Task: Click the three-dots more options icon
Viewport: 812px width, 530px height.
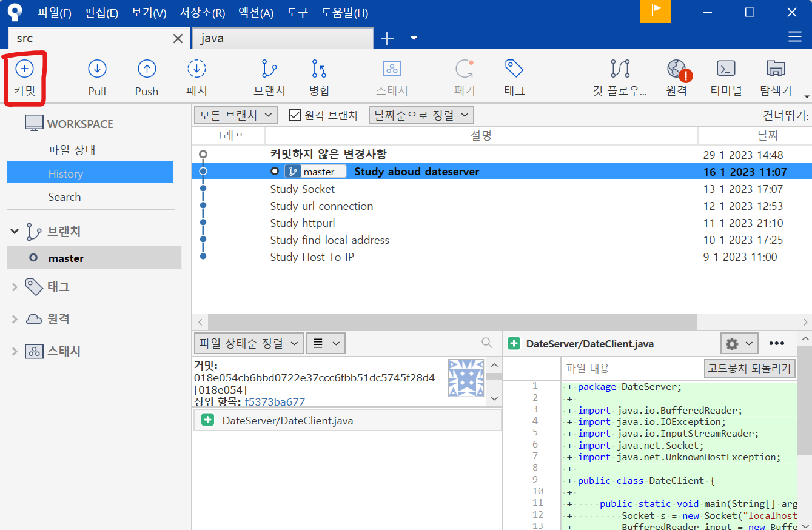Action: [777, 343]
